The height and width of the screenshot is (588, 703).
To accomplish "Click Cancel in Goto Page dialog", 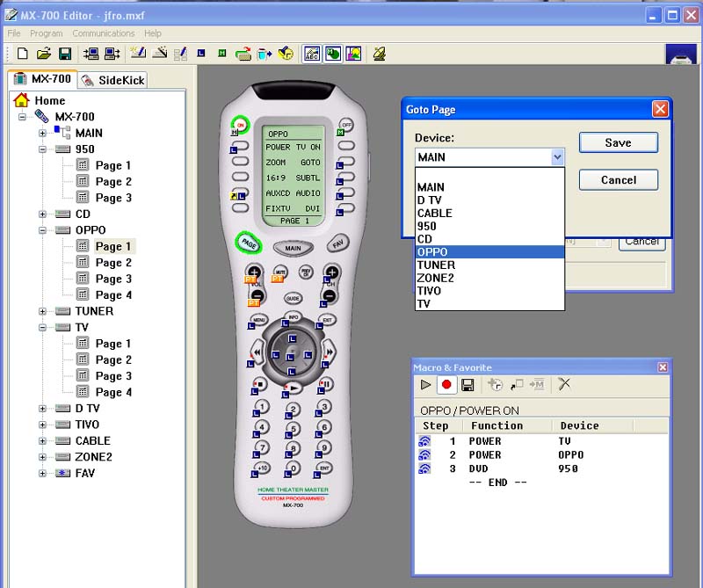I will tap(619, 180).
